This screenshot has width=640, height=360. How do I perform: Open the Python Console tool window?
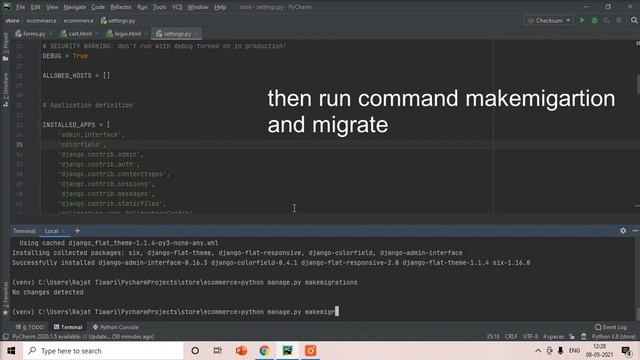click(116, 327)
